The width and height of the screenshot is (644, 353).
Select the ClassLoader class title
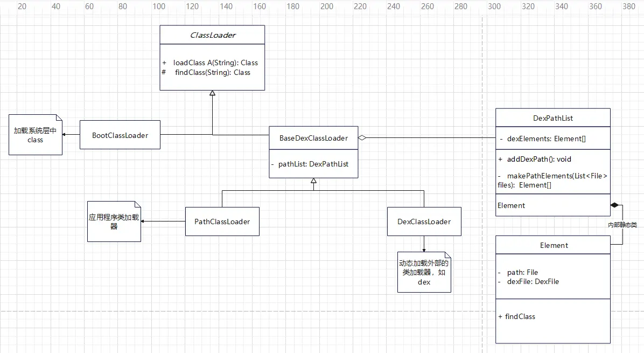[213, 35]
